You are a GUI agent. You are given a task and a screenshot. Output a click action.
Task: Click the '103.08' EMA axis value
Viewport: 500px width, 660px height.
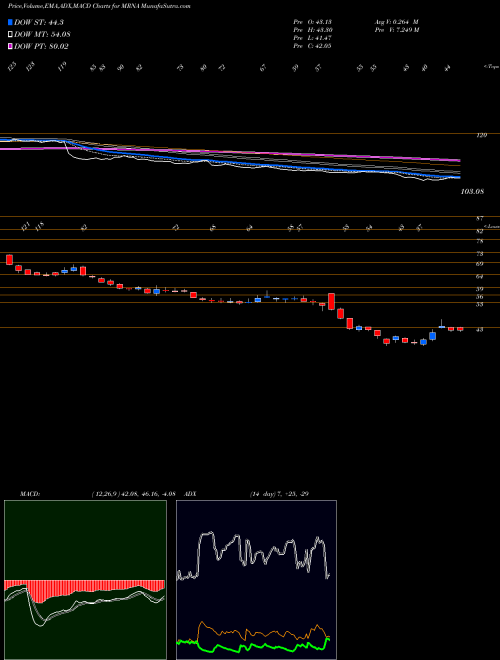pyautogui.click(x=473, y=192)
